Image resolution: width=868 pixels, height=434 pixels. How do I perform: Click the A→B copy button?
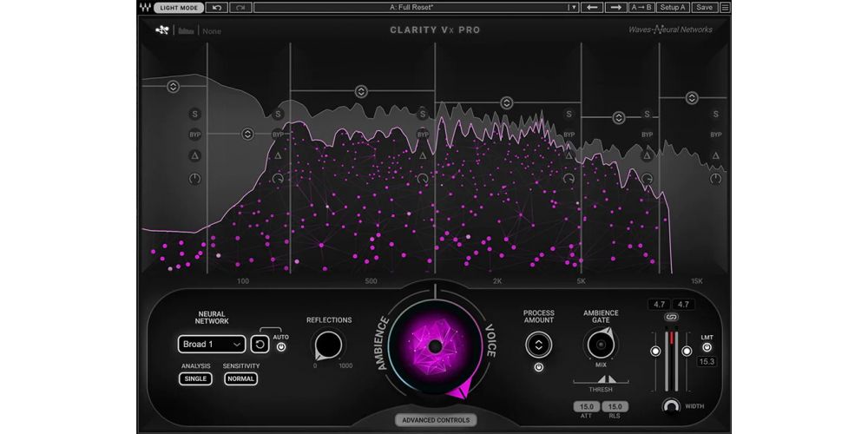click(642, 8)
